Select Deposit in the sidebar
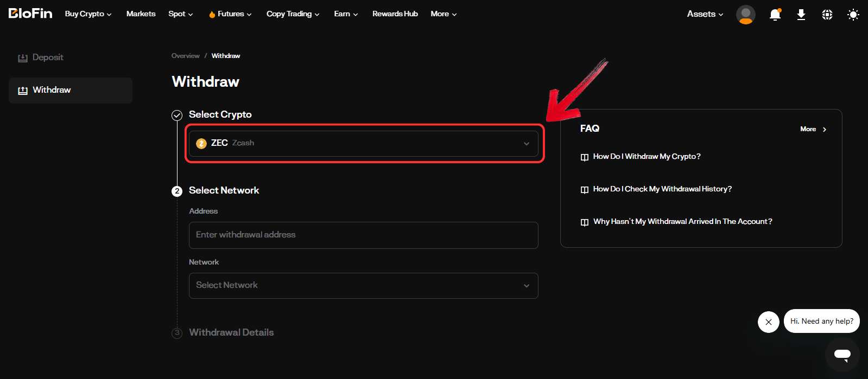868x379 pixels. coord(48,57)
